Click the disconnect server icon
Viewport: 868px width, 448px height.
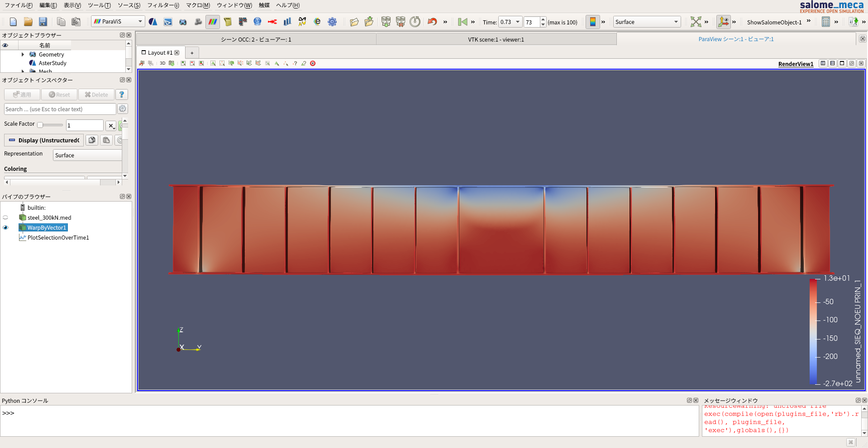(401, 22)
